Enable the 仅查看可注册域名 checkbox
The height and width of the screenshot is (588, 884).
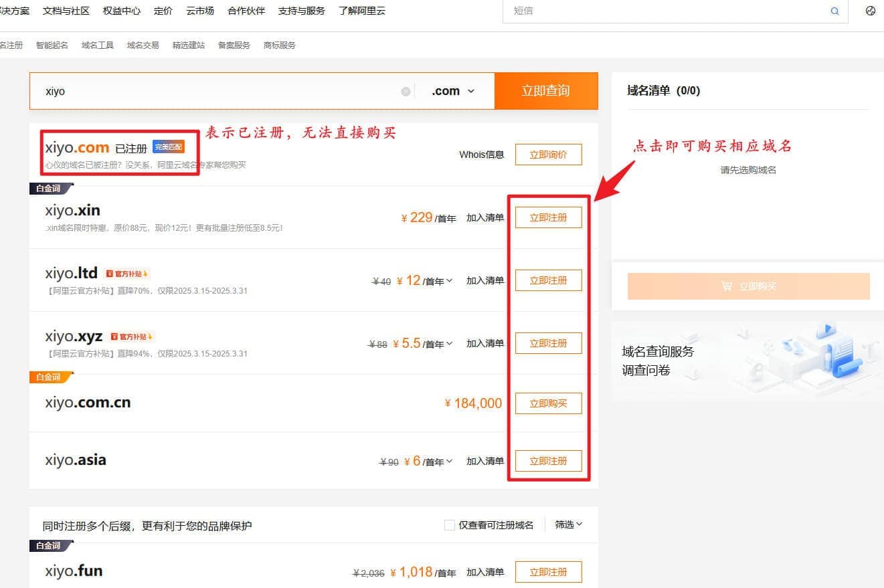[x=450, y=525]
